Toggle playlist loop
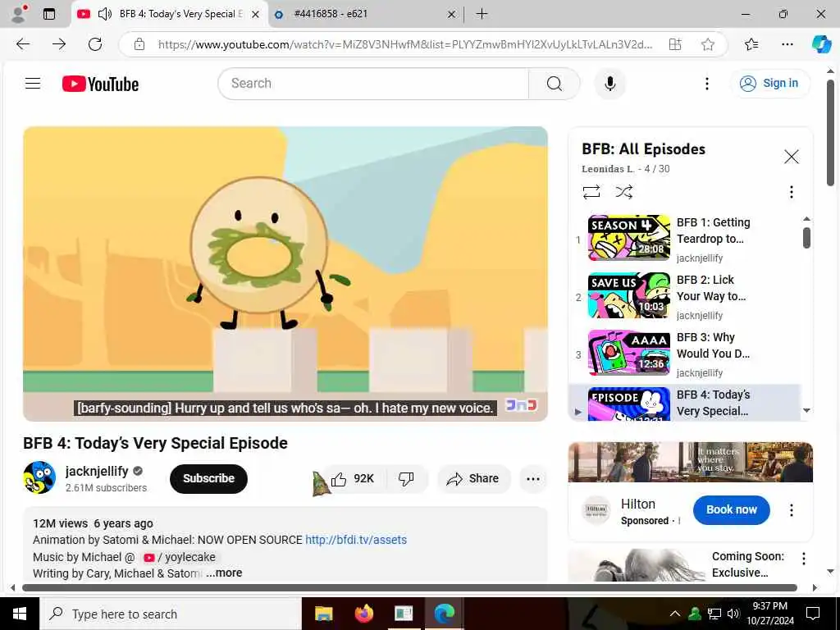 (x=591, y=192)
